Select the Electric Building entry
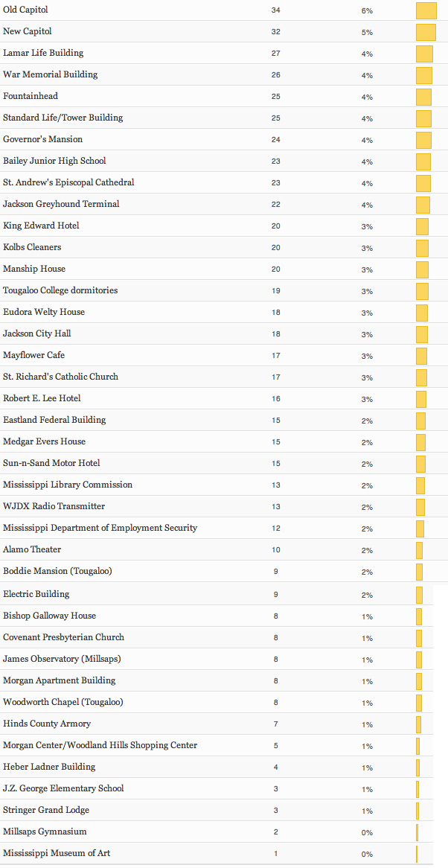 [x=36, y=594]
